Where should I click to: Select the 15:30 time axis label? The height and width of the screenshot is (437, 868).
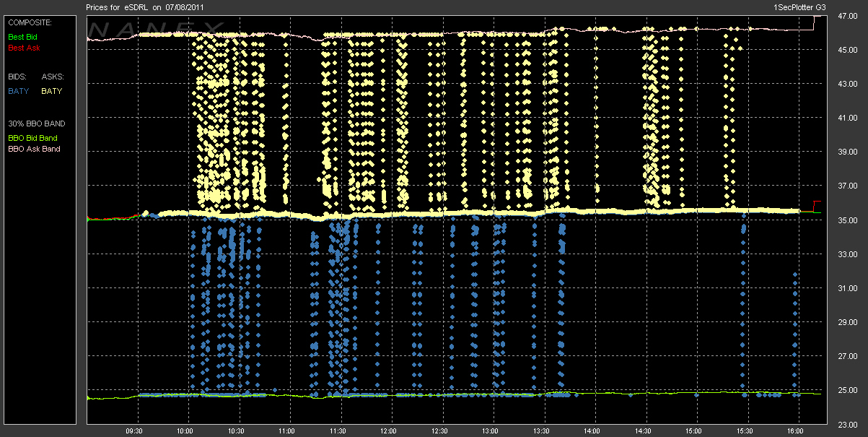tap(745, 431)
